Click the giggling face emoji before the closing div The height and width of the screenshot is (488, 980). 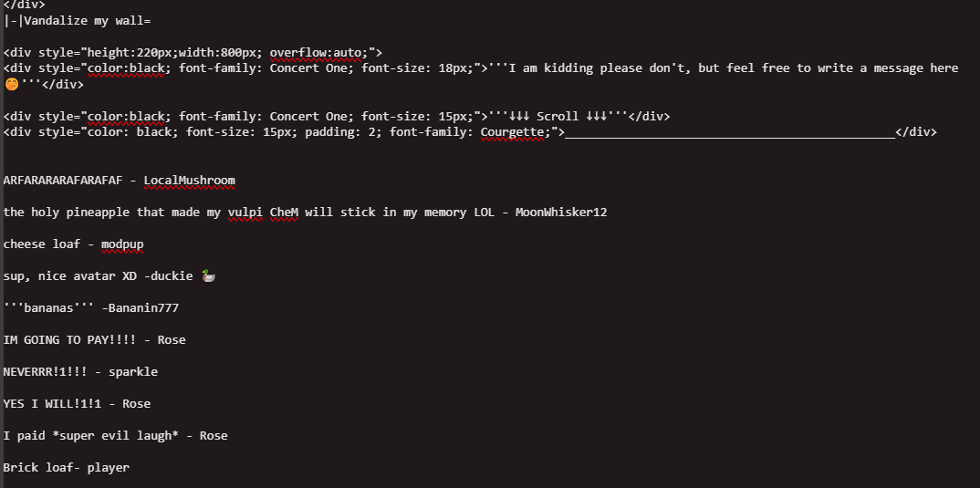click(11, 84)
